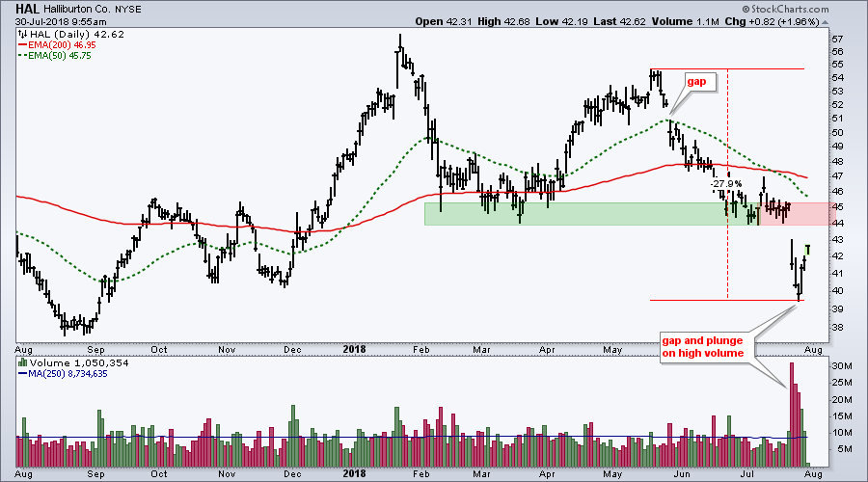Viewport: 868px width, 482px height.
Task: Click the 15M volume axis label
Action: [x=841, y=416]
